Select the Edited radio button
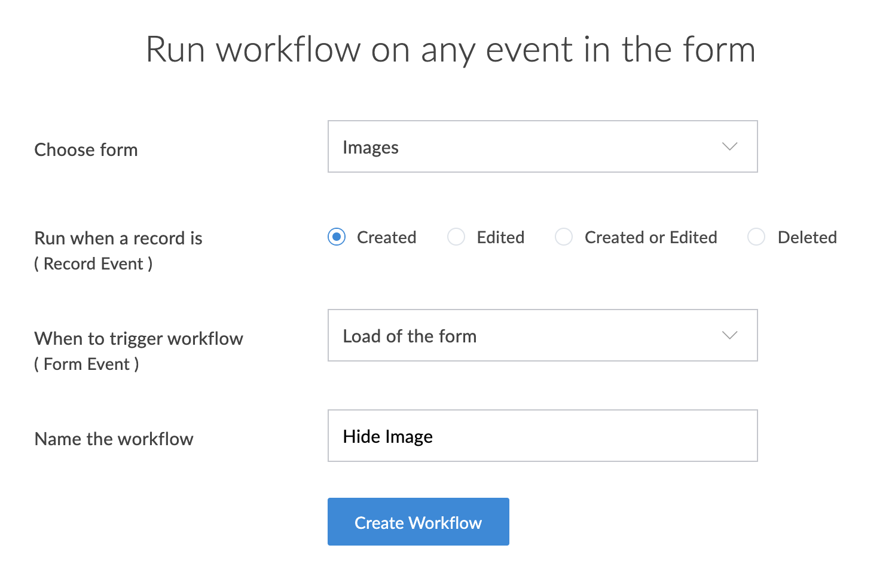 point(456,237)
